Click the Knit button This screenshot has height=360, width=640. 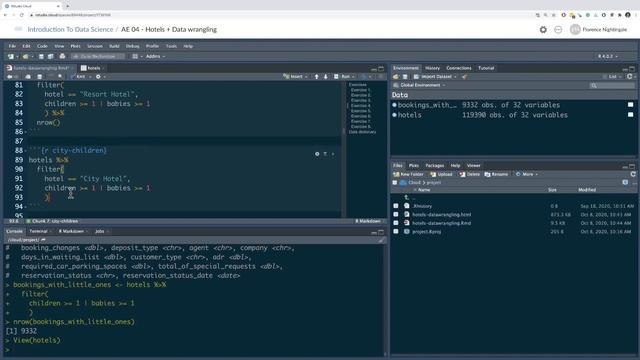[78, 77]
